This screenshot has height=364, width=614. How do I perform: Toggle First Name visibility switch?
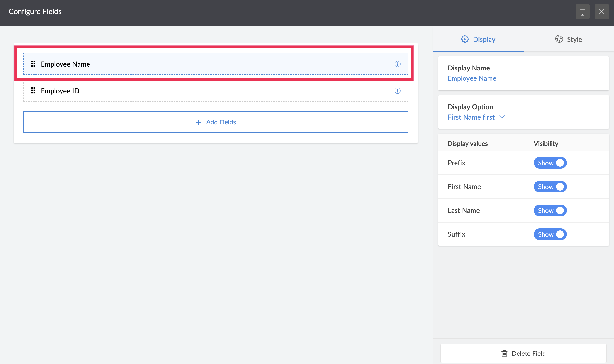pyautogui.click(x=550, y=187)
